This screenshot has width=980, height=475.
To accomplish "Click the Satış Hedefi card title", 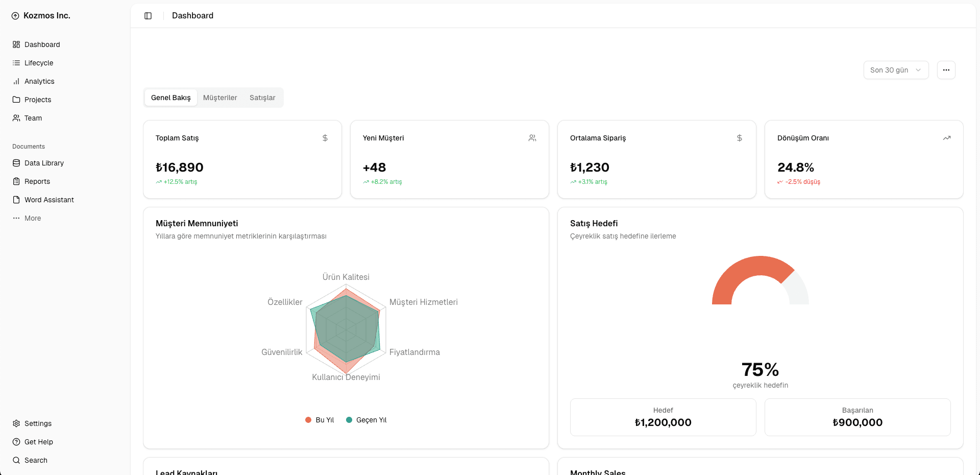I will [594, 223].
